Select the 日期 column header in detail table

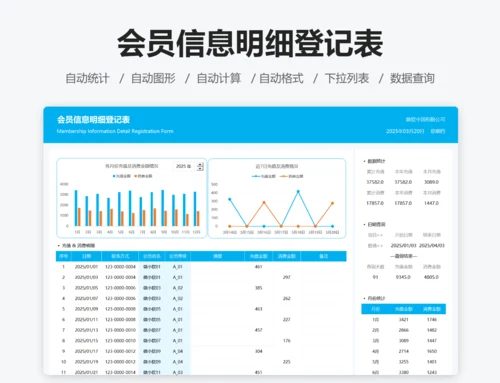pyautogui.click(x=86, y=256)
